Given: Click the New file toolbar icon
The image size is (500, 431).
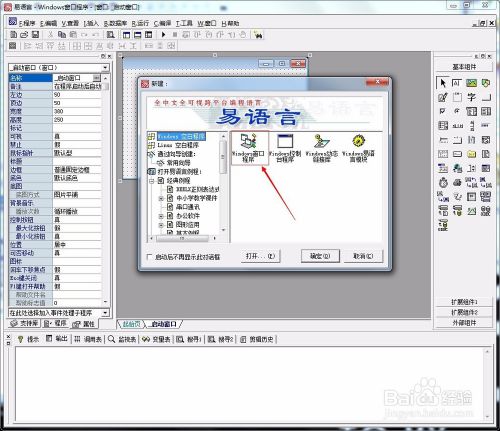Looking at the screenshot, I should [x=13, y=34].
